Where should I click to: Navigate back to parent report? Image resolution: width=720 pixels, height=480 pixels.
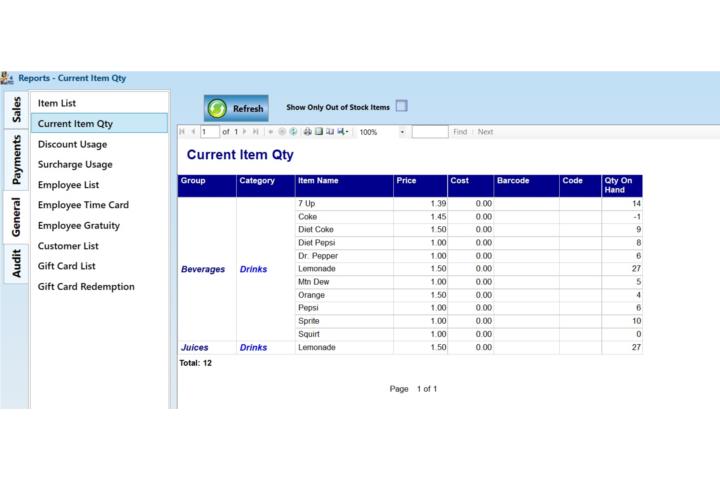[x=271, y=132]
